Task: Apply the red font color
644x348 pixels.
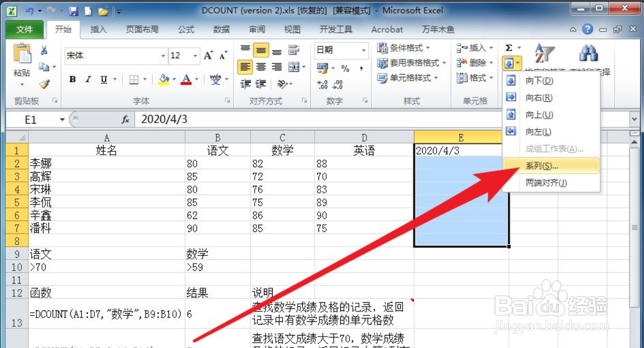Action: coord(186,79)
